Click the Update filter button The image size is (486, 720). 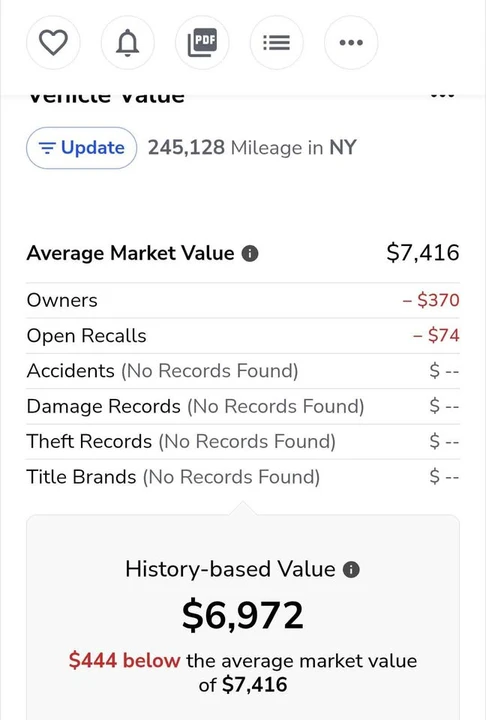[x=81, y=148]
